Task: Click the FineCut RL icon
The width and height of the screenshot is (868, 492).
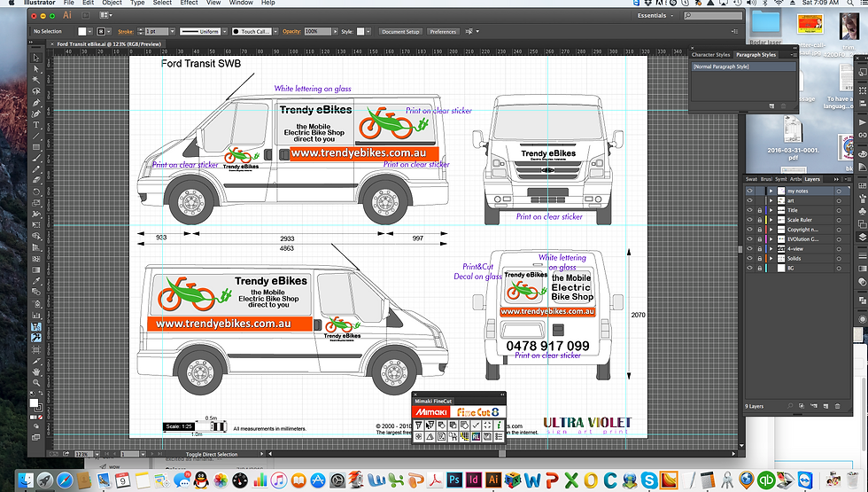Action: [x=477, y=436]
